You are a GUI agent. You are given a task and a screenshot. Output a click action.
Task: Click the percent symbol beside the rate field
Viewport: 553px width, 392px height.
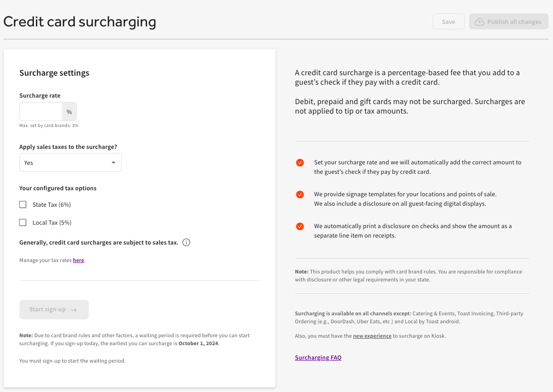69,112
